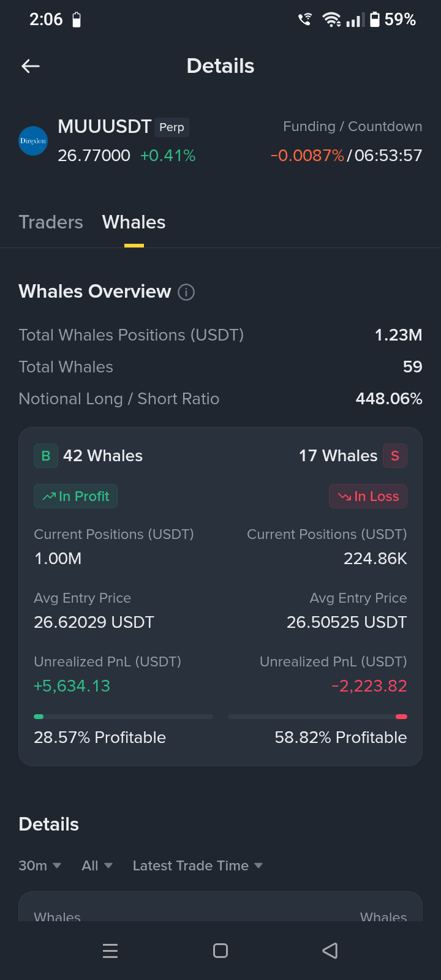This screenshot has width=441, height=980.
Task: Expand the 30m timeframe dropdown
Action: click(x=40, y=865)
